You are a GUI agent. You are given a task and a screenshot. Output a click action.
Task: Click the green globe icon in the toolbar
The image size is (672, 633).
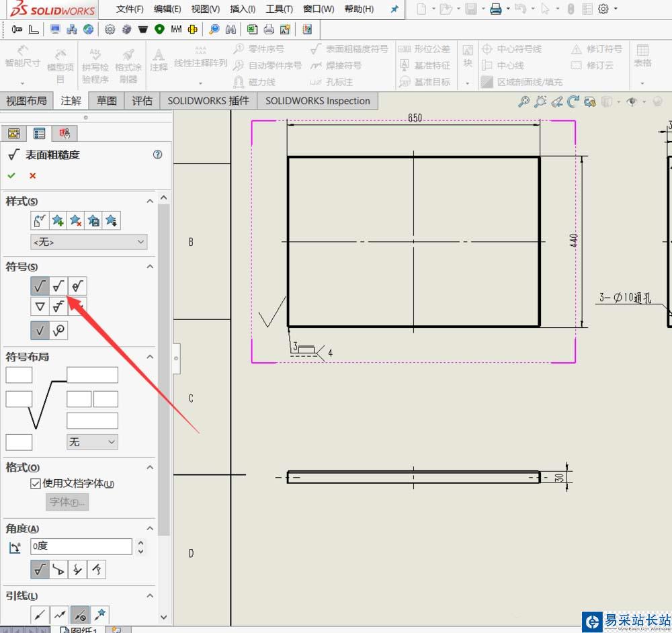click(88, 29)
